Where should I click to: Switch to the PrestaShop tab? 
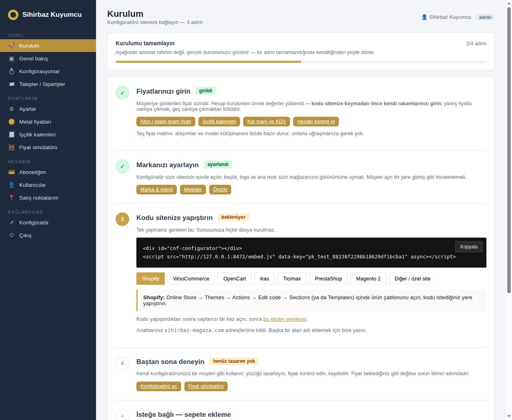click(x=328, y=279)
